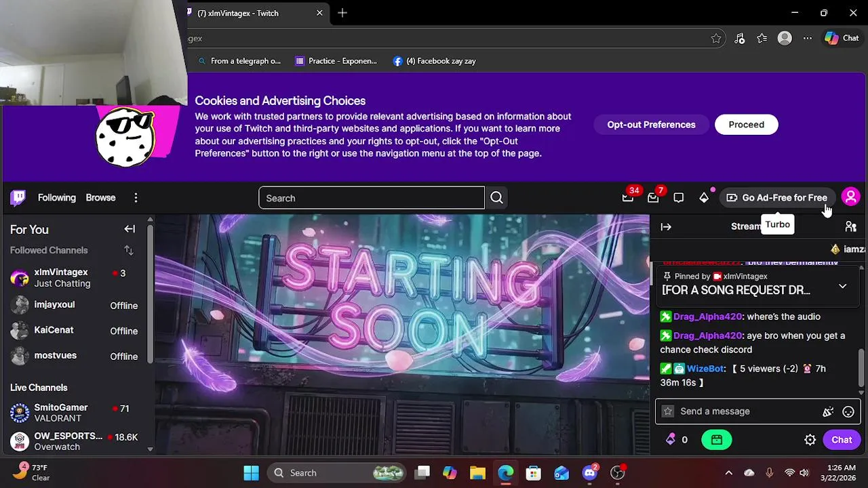
Task: Click the chat panel scrollbar
Action: pyautogui.click(x=862, y=368)
